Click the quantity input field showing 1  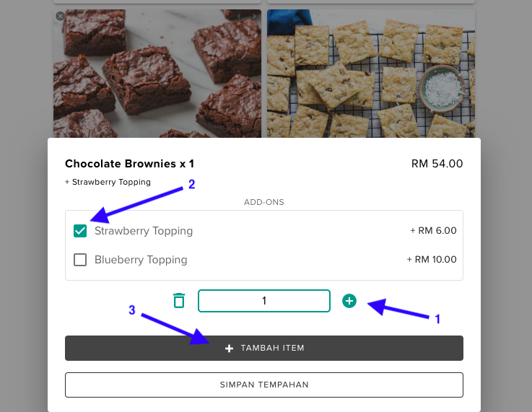[264, 301]
